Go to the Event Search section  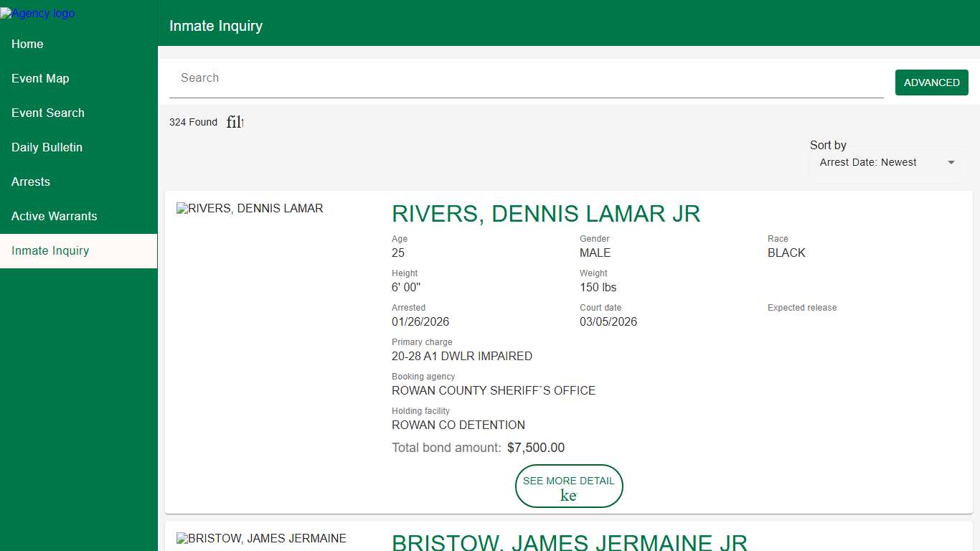click(x=47, y=113)
